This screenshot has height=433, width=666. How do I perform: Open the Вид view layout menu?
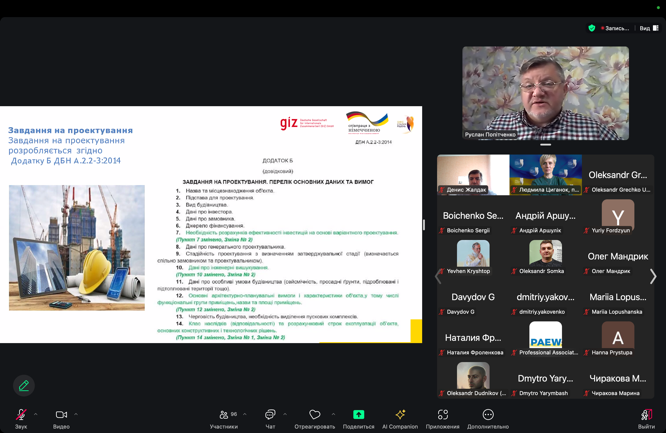pyautogui.click(x=648, y=28)
